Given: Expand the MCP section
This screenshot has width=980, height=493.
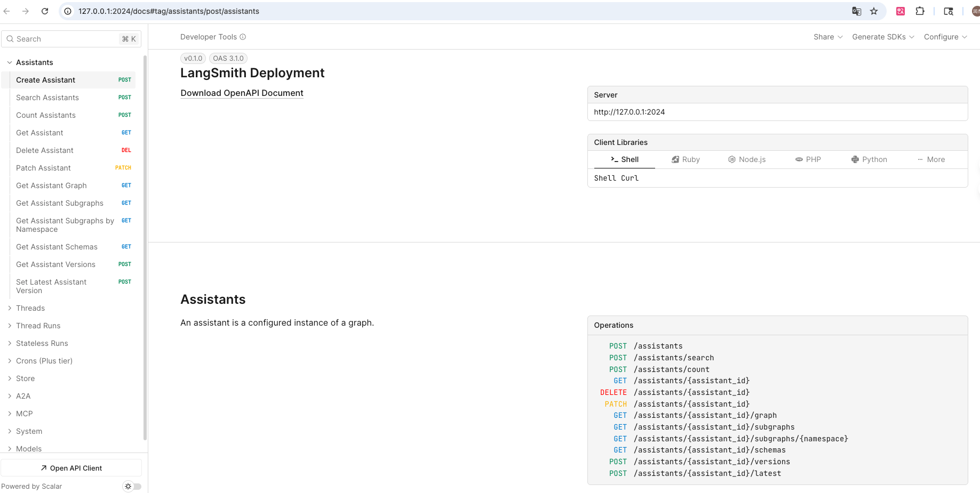Looking at the screenshot, I should (x=10, y=414).
